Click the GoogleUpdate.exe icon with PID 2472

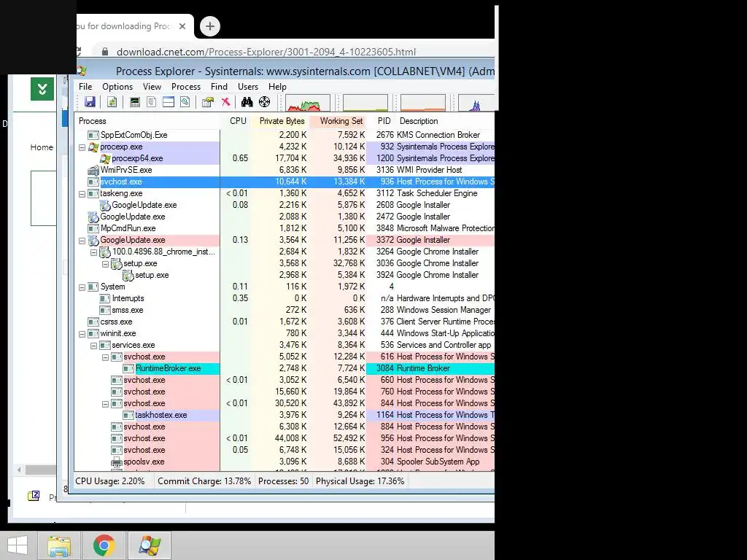tap(93, 217)
